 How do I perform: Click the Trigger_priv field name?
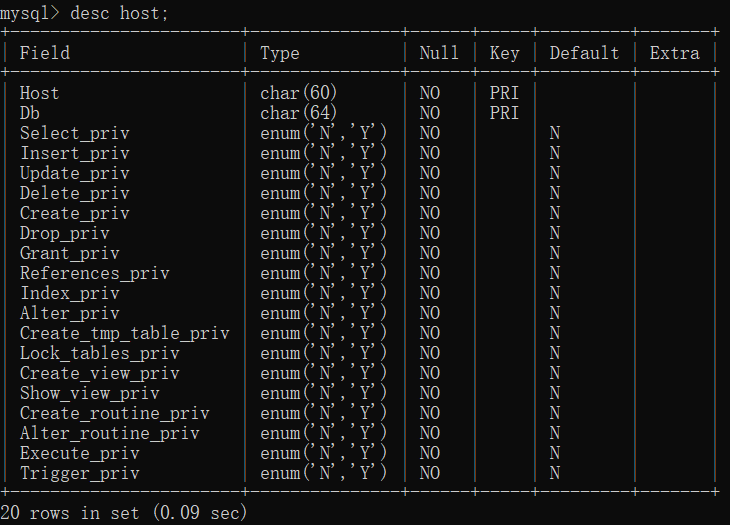[x=80, y=473]
